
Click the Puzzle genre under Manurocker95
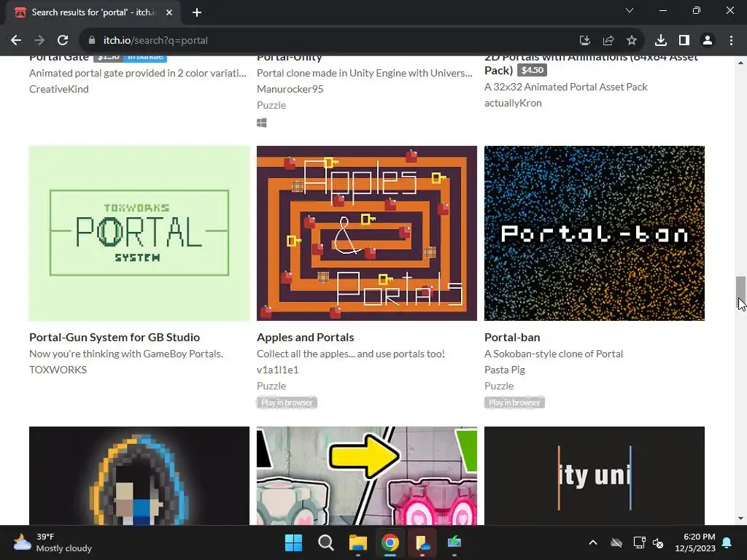271,105
